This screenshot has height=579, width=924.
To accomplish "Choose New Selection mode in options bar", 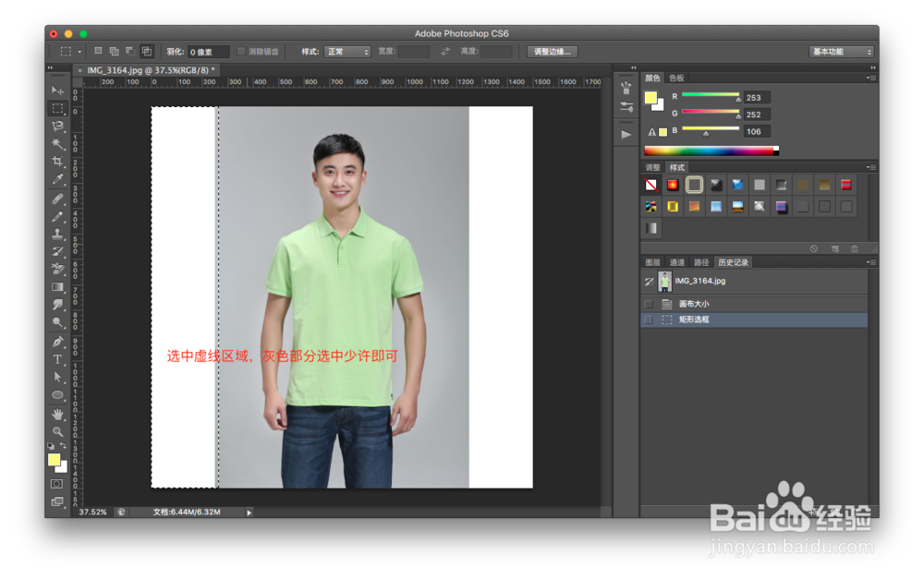I will [98, 51].
